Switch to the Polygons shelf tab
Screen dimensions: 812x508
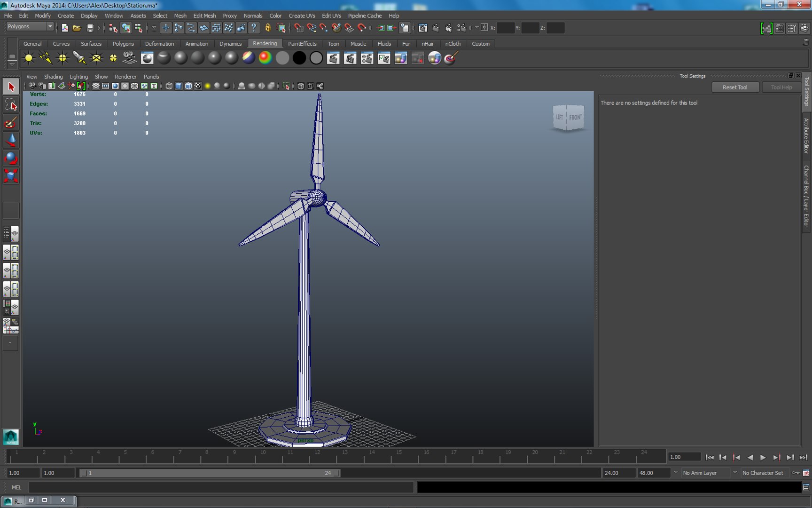[x=123, y=44]
